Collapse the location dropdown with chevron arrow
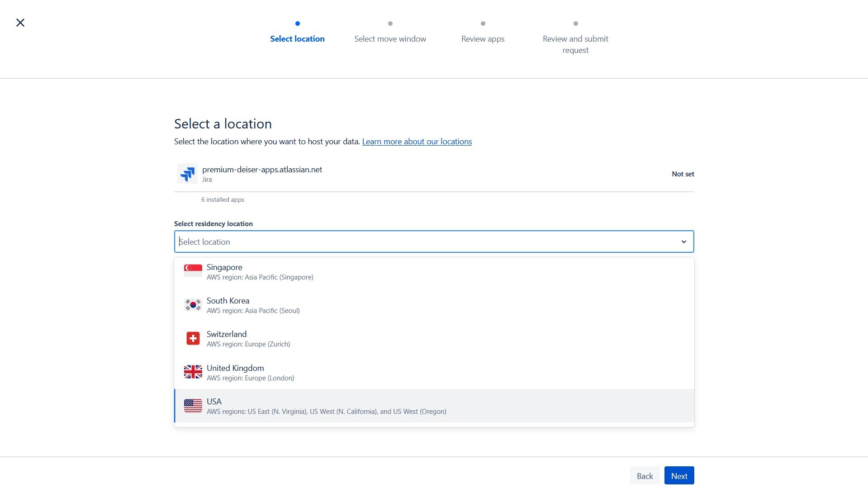The image size is (868, 493). tap(683, 242)
